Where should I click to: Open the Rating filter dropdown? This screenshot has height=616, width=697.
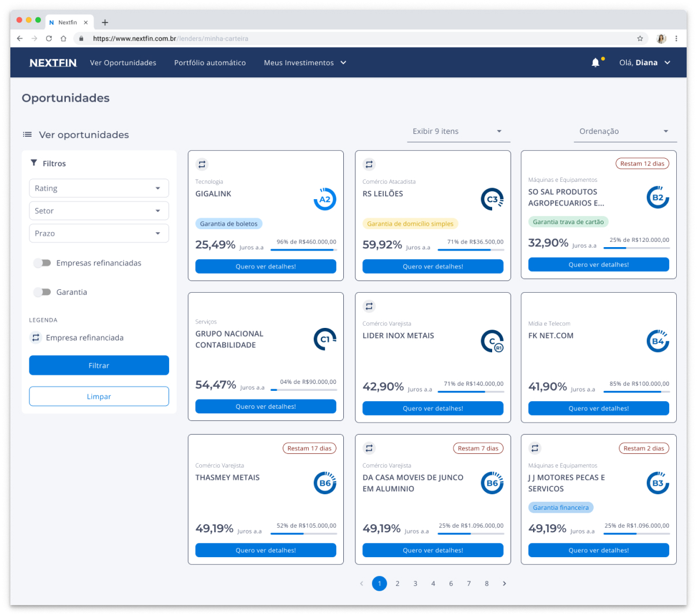point(99,188)
